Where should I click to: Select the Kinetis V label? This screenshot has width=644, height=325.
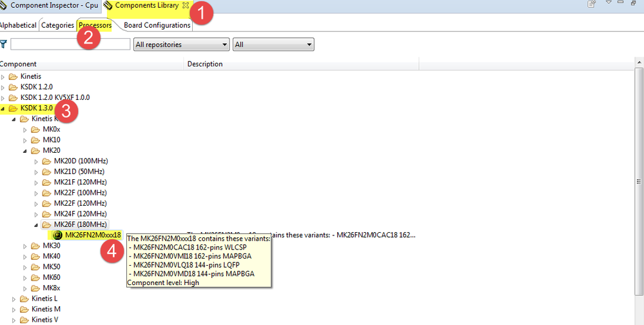44,320
